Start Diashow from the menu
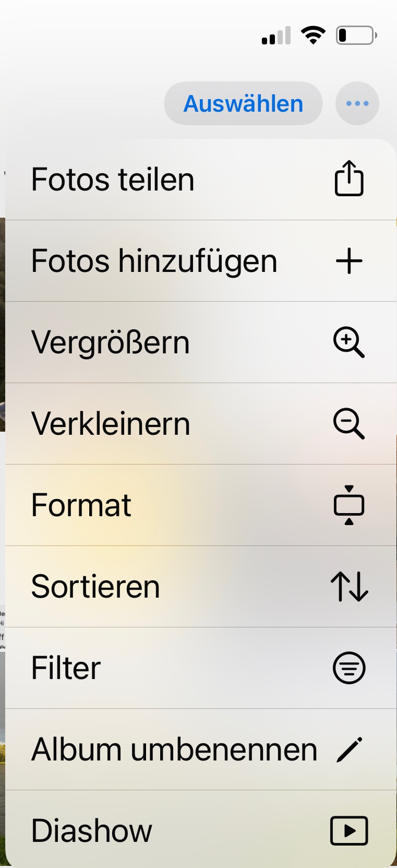Image resolution: width=397 pixels, height=868 pixels. [x=92, y=830]
